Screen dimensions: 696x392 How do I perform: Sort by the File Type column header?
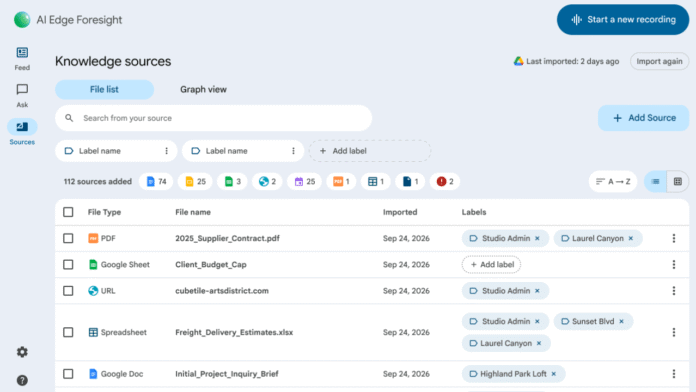pyautogui.click(x=104, y=212)
